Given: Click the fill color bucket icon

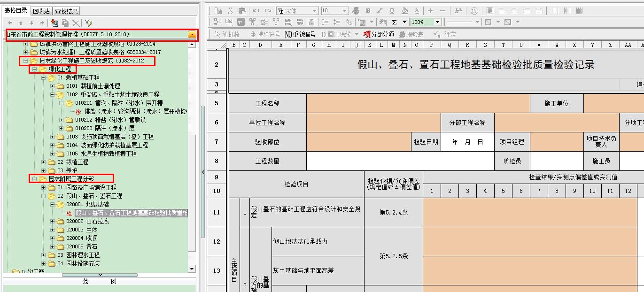Looking at the screenshot, I should click(x=405, y=11).
